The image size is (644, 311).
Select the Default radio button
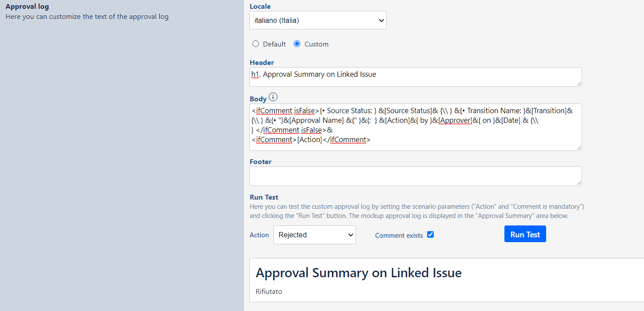(x=255, y=44)
